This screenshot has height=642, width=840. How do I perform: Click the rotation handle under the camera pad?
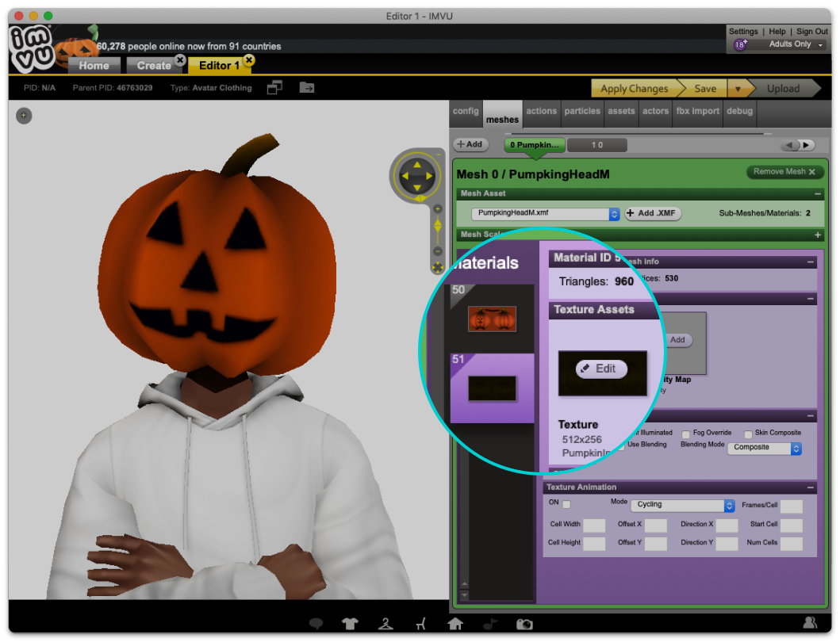pos(420,198)
